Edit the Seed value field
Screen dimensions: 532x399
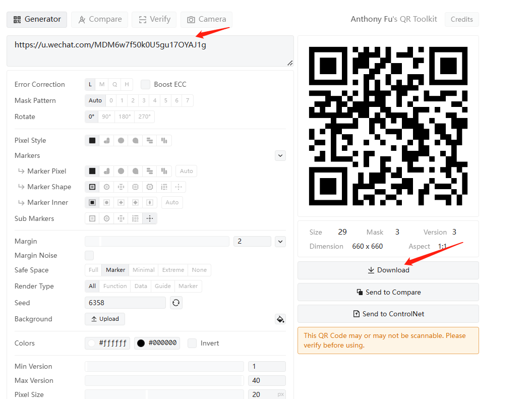coord(125,303)
